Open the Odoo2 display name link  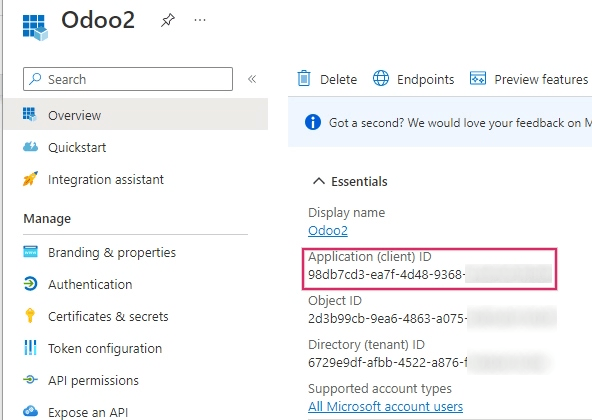pyautogui.click(x=328, y=230)
